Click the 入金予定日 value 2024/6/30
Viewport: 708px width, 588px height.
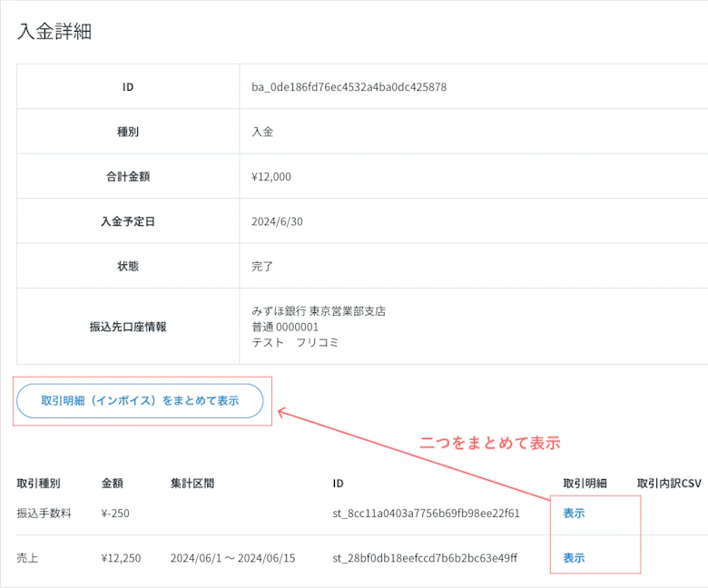pos(276,221)
